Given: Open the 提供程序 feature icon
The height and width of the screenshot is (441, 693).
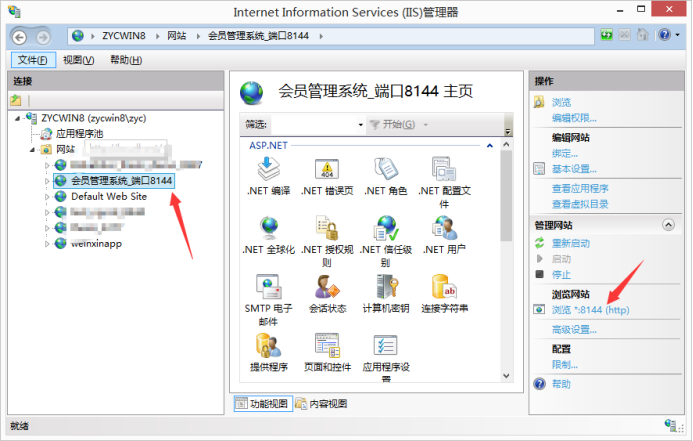Looking at the screenshot, I should 268,346.
